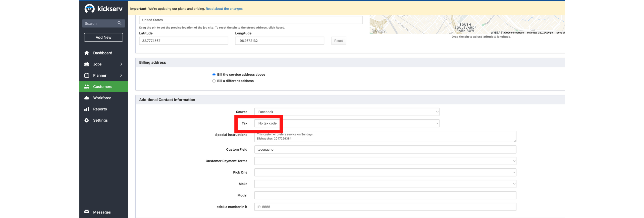Viewport: 644px width, 218px height.
Task: Open the Tax code dropdown
Action: [x=346, y=123]
